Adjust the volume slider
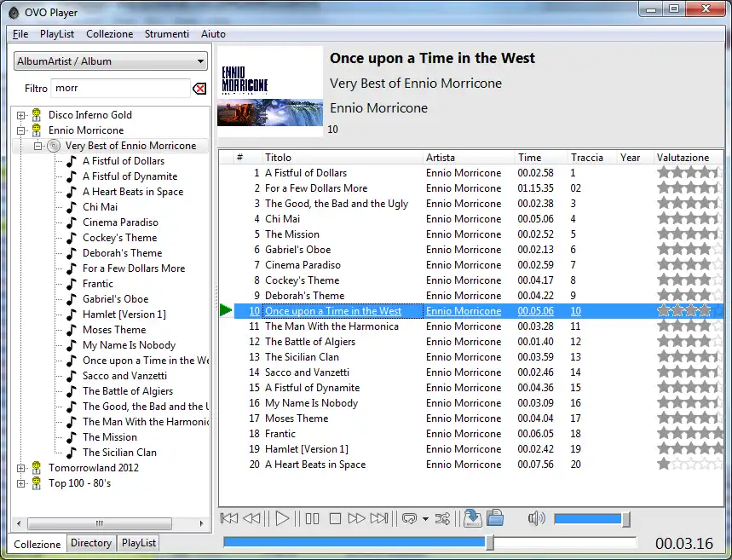732x560 pixels. 592,519
